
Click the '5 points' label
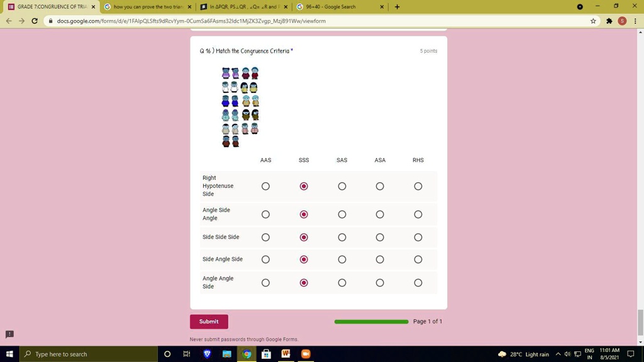tap(428, 51)
